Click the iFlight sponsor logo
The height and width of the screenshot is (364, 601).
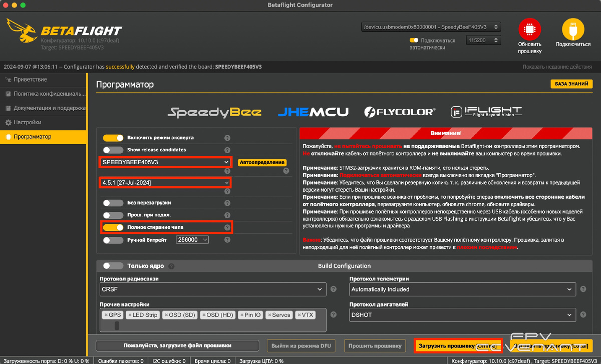tap(486, 112)
